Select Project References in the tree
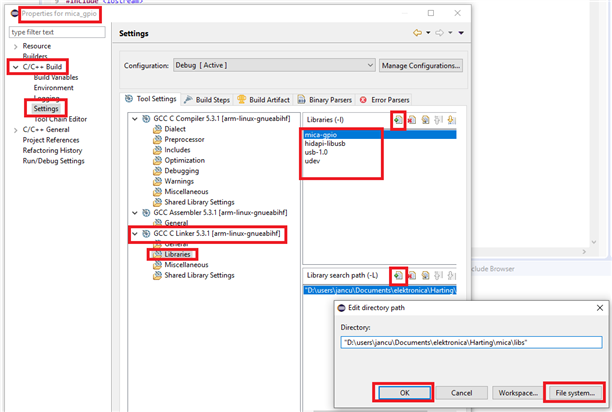The height and width of the screenshot is (412, 612). [51, 140]
